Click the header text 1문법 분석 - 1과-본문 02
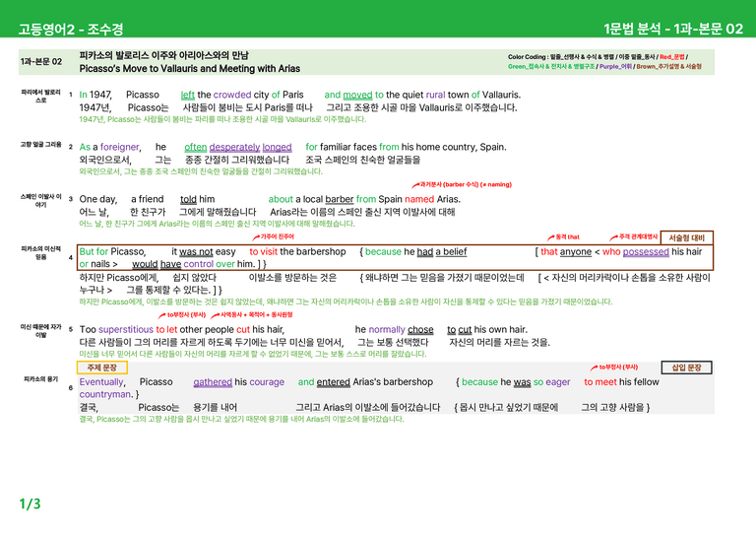Screen dimensions: 756x535 tap(673, 29)
